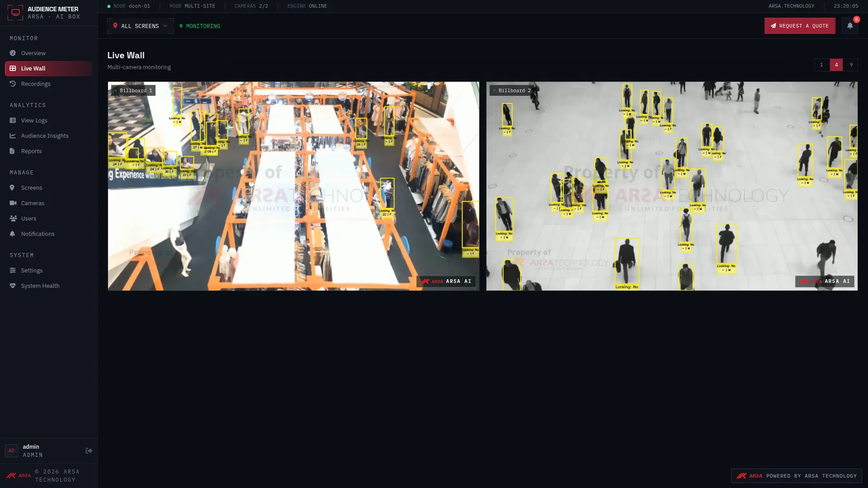Log out using the sign-out icon
This screenshot has width=868, height=488.
click(89, 450)
